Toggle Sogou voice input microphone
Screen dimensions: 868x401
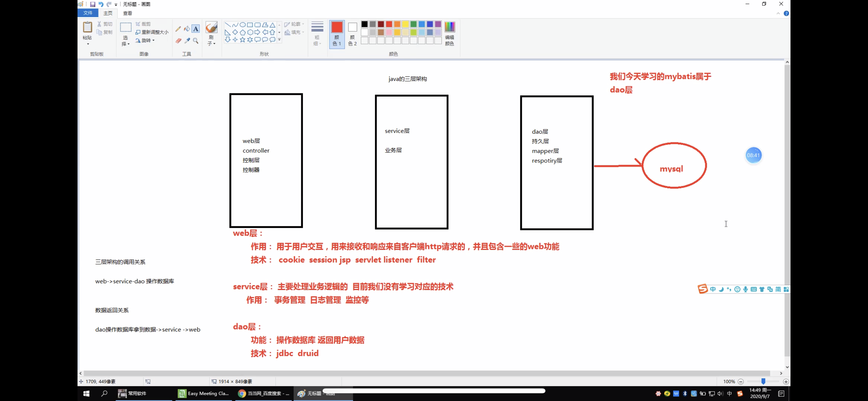745,289
